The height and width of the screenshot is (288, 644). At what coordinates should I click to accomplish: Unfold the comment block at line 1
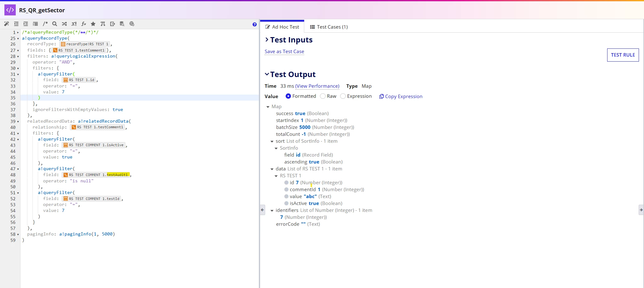[18, 32]
